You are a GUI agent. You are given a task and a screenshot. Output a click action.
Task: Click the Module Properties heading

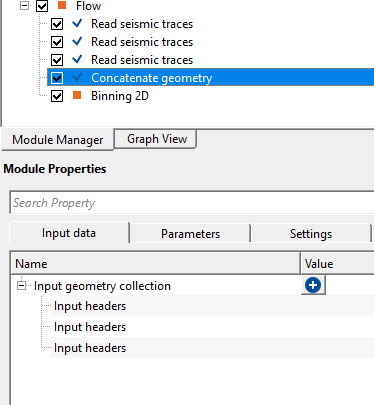(x=55, y=169)
